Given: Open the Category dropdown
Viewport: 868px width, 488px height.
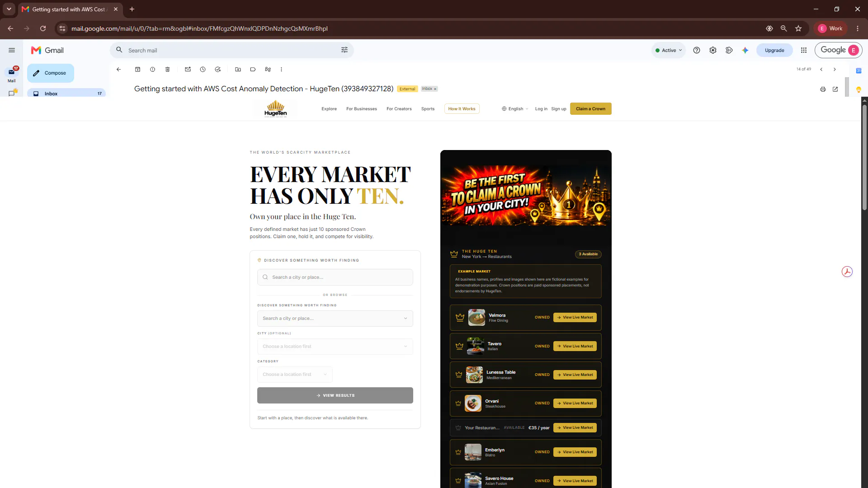Looking at the screenshot, I should (x=295, y=375).
